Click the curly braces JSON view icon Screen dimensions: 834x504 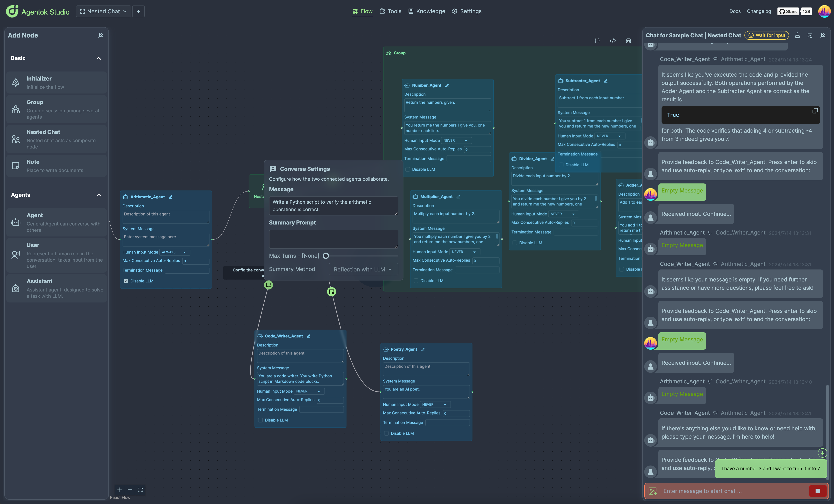pos(597,41)
